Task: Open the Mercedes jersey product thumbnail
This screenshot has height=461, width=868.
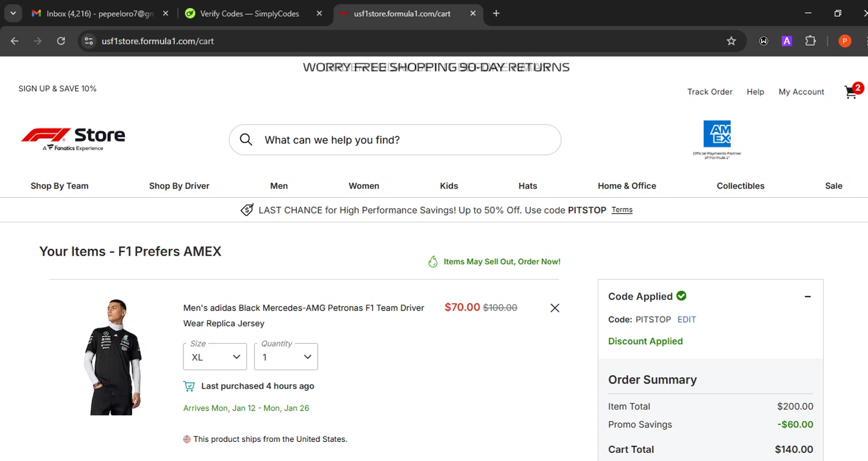Action: pyautogui.click(x=112, y=356)
